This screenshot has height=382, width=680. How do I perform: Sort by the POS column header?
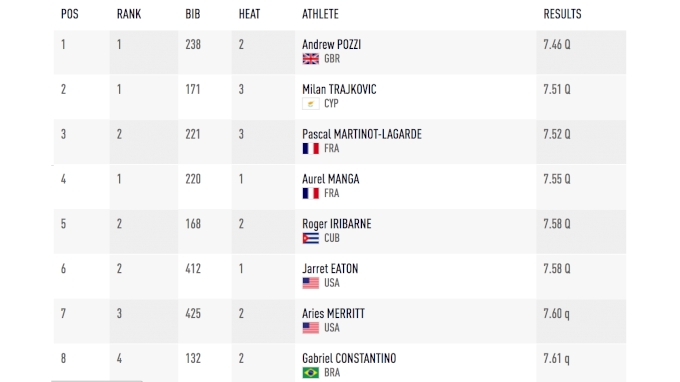tap(69, 14)
